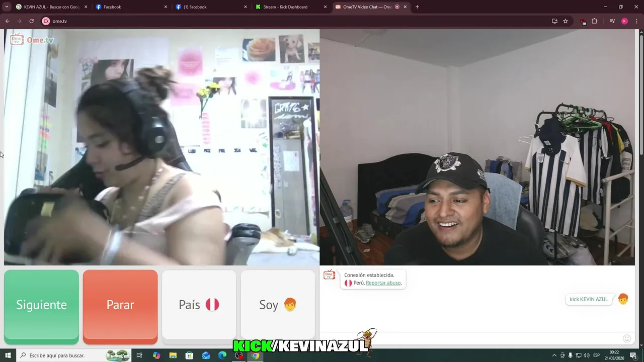644x362 pixels.
Task: Click the OmeTV icon next to Conexión establecida
Action: click(x=329, y=275)
